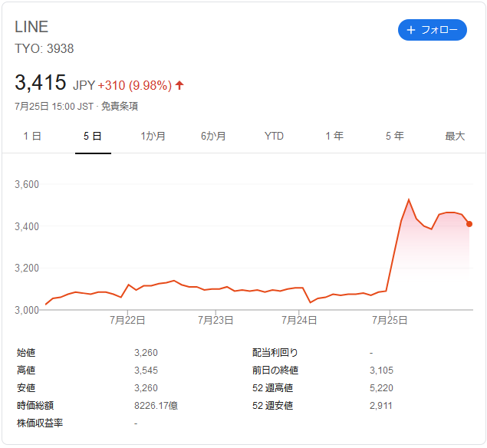Click the LINE company name heading
The image size is (487, 448).
(x=31, y=27)
